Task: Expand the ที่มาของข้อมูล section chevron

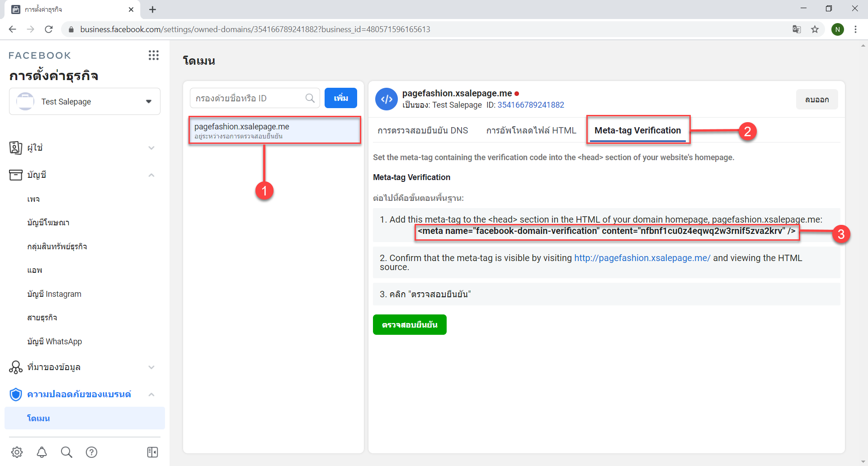Action: point(151,367)
